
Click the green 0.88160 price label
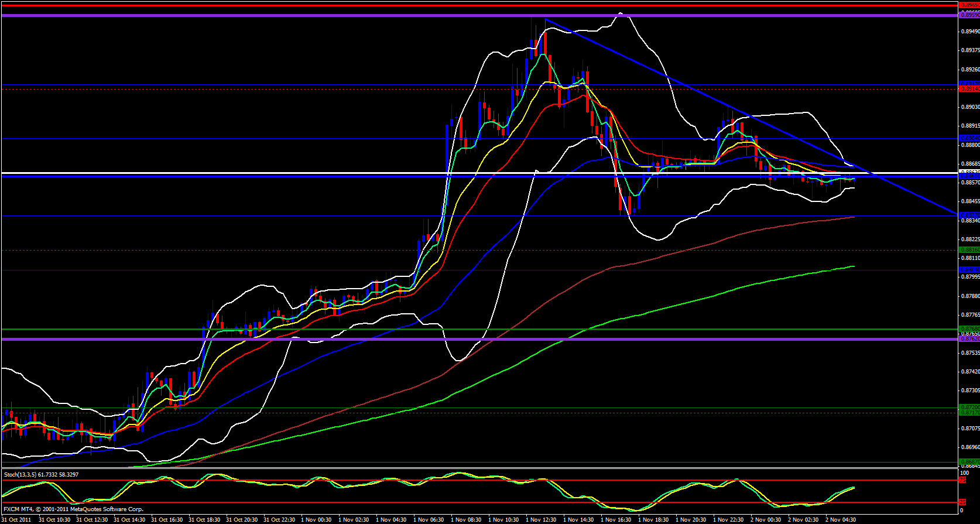pyautogui.click(x=969, y=250)
